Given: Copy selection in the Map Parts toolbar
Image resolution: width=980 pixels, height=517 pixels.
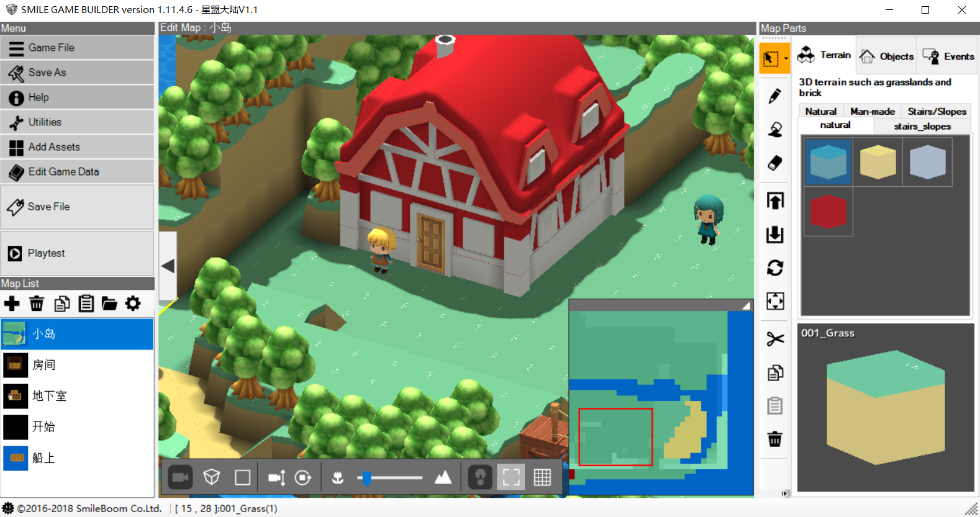Looking at the screenshot, I should tap(774, 372).
